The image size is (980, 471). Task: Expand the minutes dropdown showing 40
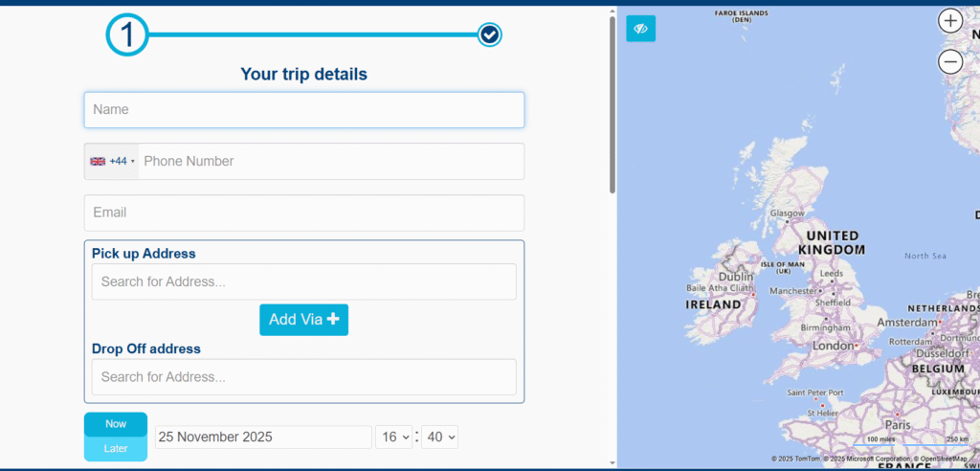pyautogui.click(x=439, y=437)
